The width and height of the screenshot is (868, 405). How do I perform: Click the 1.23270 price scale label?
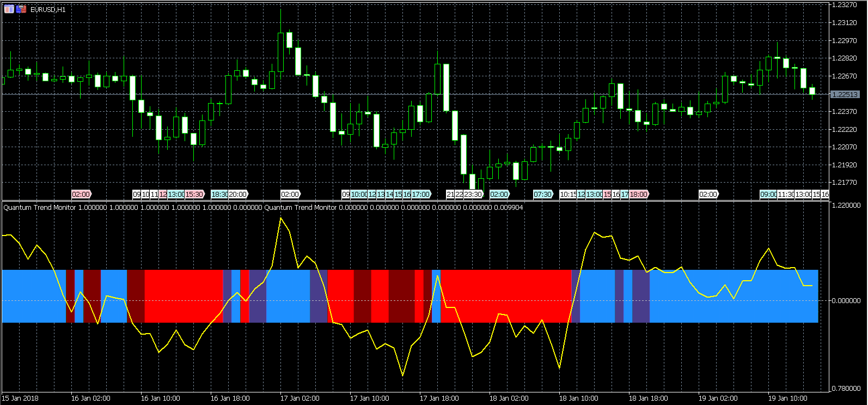845,5
